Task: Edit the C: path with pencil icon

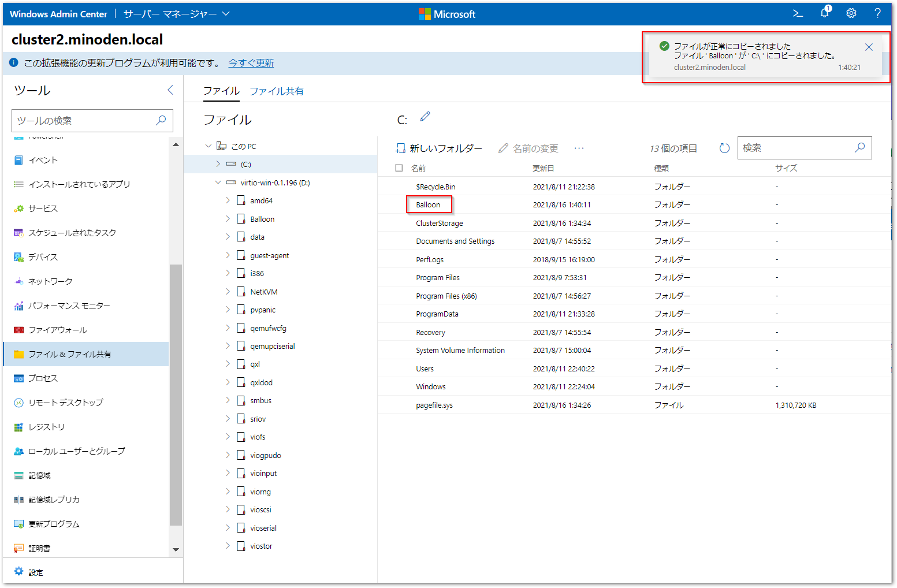Action: (425, 117)
